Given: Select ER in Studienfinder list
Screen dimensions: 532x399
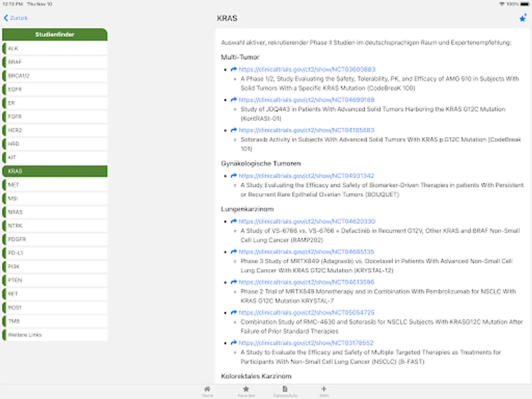Looking at the screenshot, I should (x=55, y=103).
